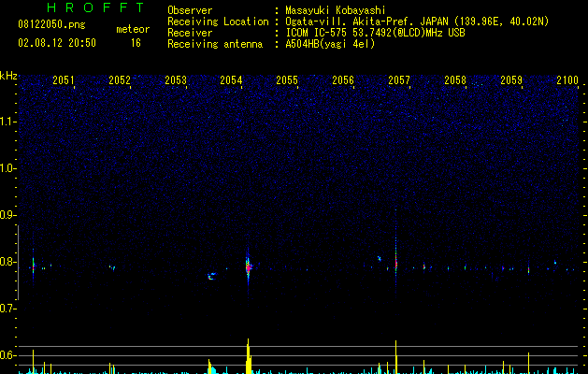Screen dimensions: 588x374
Task: Click the ICOM IC-575 receiver text
Action: (375, 33)
